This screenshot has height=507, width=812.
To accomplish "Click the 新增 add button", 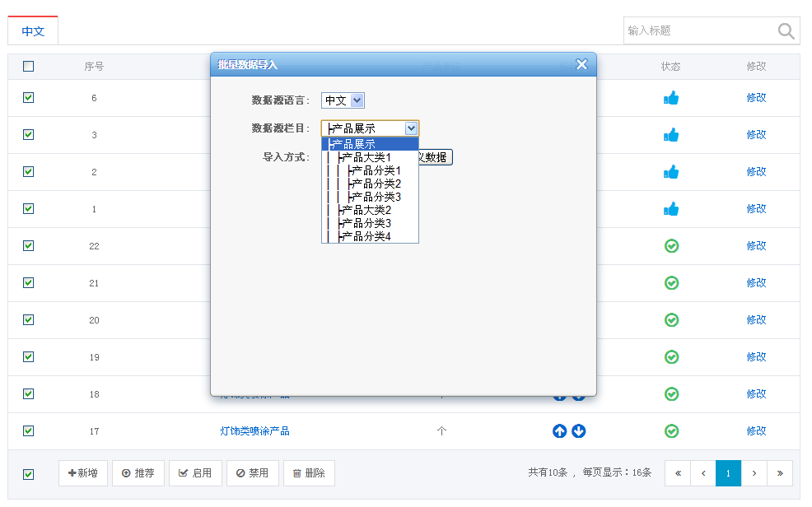I will [x=83, y=473].
